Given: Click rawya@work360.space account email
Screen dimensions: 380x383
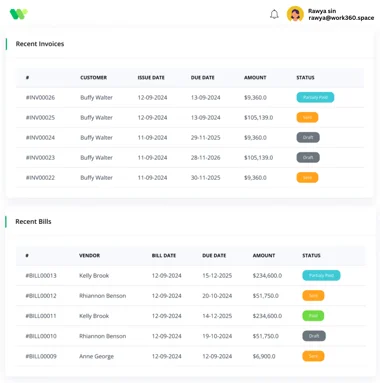Looking at the screenshot, I should tap(341, 18).
